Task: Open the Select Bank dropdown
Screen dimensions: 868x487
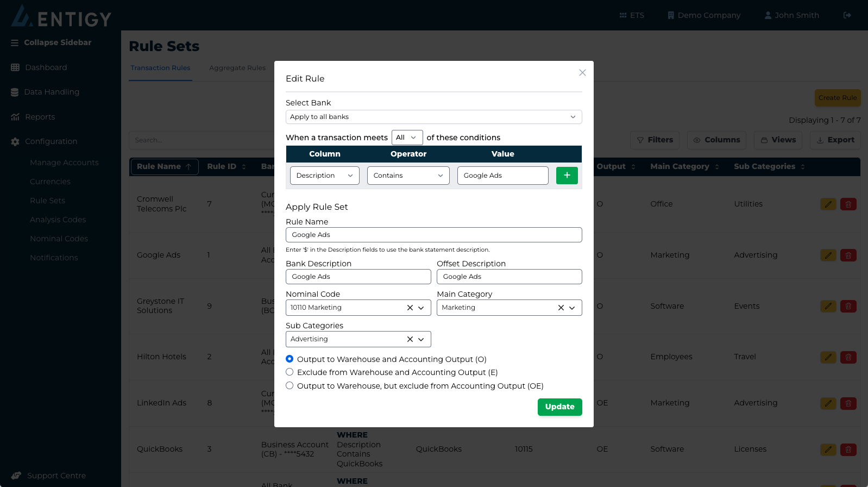Action: tap(433, 117)
